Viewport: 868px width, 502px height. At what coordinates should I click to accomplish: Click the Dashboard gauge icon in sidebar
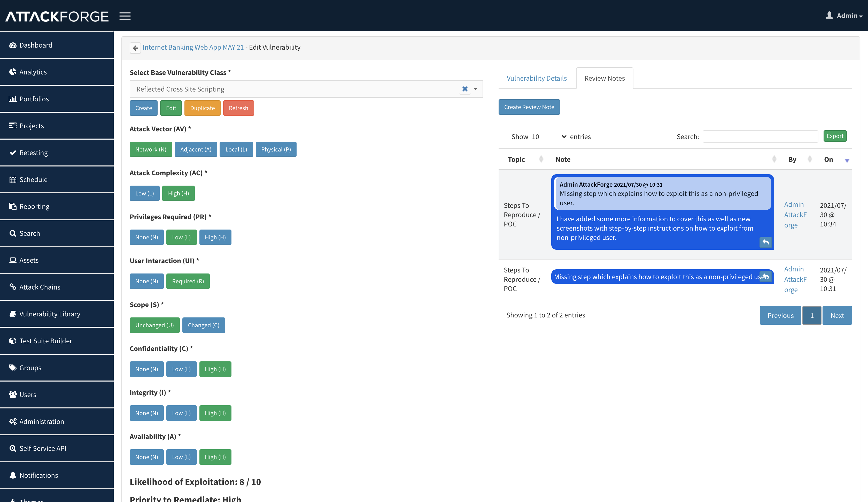tap(13, 45)
